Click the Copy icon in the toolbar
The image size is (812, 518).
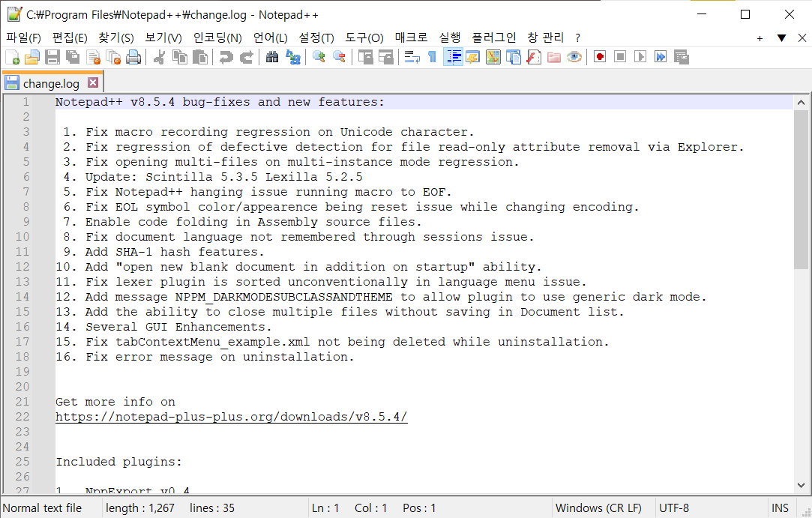coord(180,57)
